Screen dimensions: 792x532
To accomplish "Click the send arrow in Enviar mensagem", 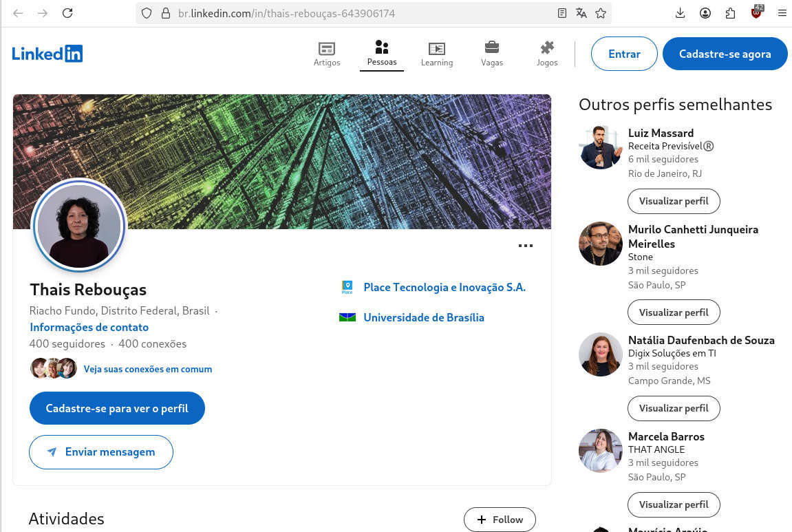I will coord(52,452).
